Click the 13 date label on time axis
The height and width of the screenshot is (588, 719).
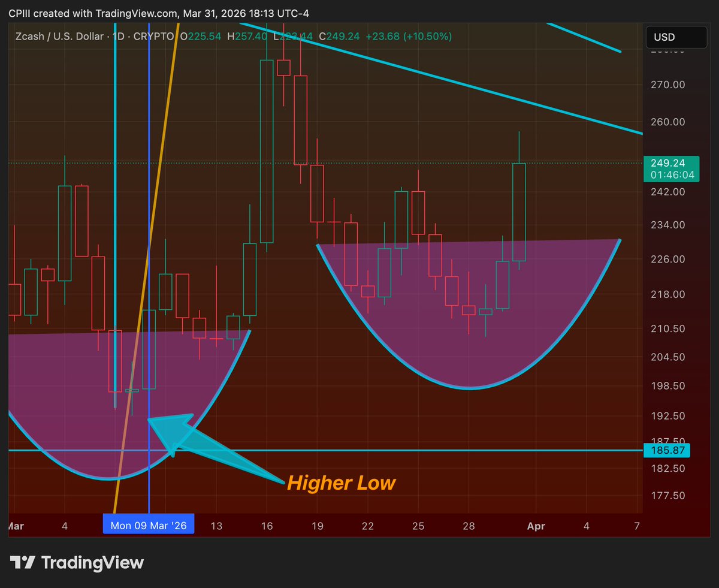point(216,526)
